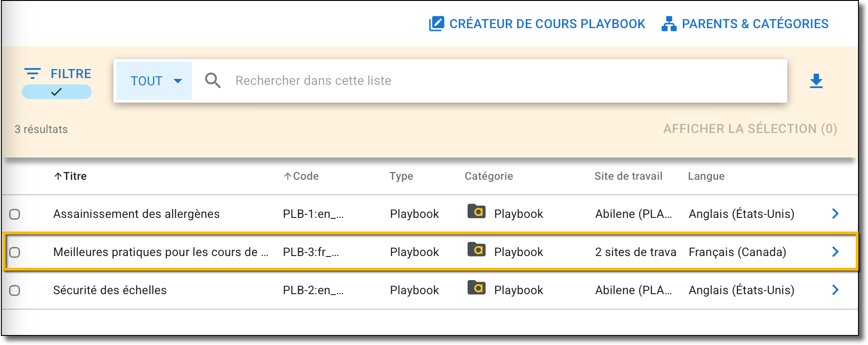Open the TOUT search scope dropdown
868x345 pixels.
[x=154, y=81]
